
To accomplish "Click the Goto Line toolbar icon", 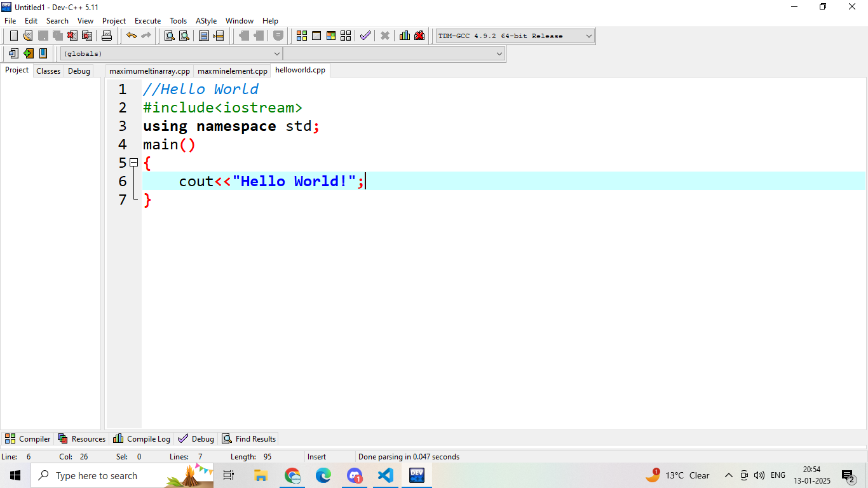I will point(219,36).
